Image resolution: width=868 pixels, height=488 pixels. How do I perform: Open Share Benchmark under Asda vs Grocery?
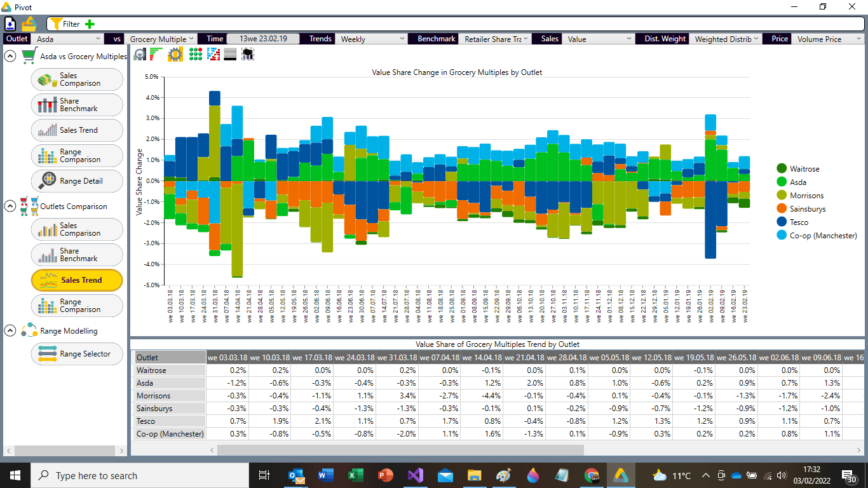click(x=77, y=105)
